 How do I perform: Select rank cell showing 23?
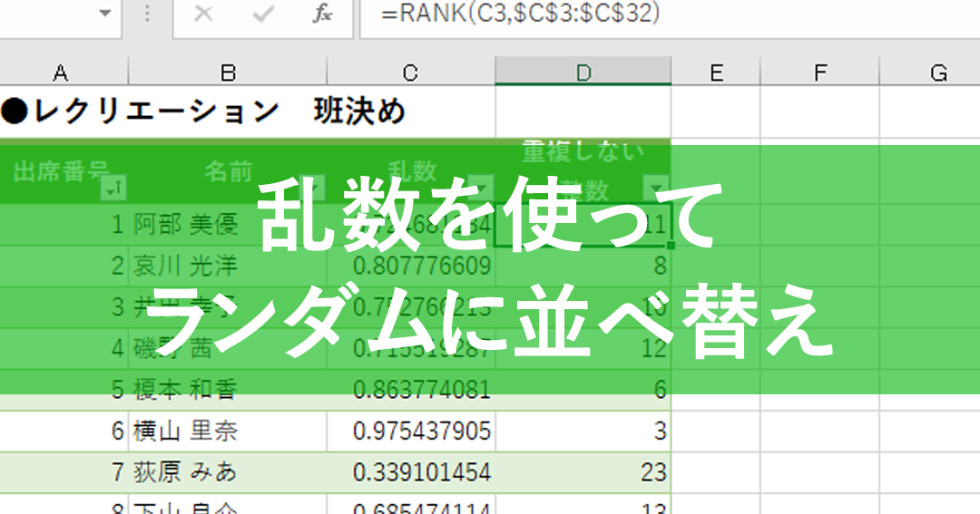pos(583,472)
